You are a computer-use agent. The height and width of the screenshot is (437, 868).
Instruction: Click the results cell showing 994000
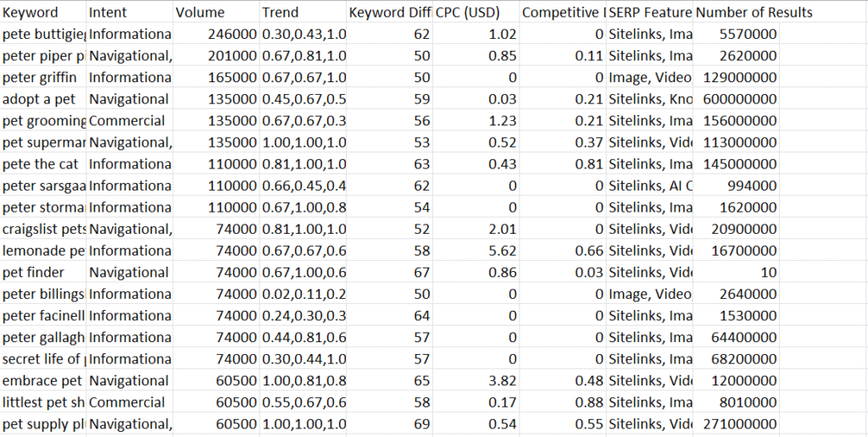[x=736, y=185]
